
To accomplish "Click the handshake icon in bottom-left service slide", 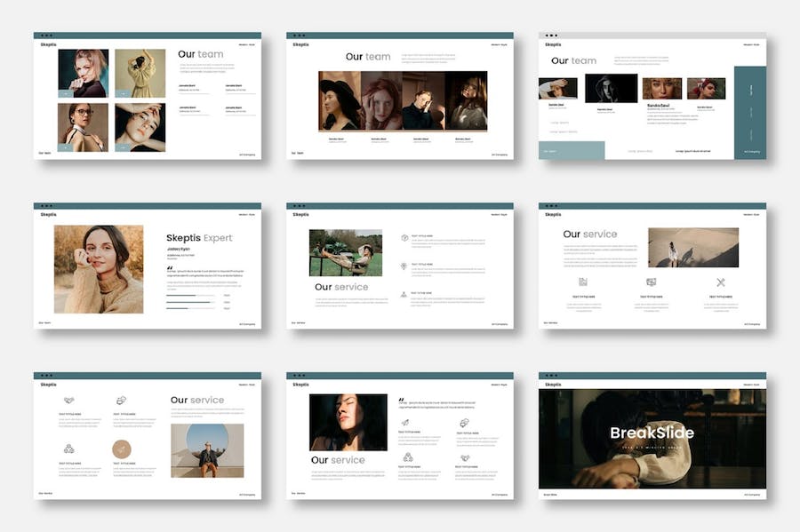I will click(x=68, y=401).
